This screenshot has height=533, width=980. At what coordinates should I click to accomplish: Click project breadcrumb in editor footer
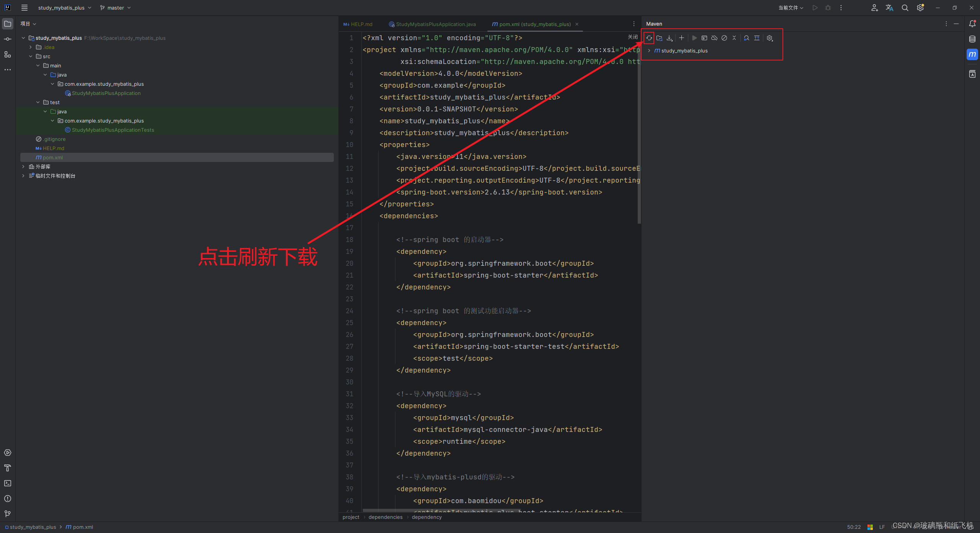(351, 517)
